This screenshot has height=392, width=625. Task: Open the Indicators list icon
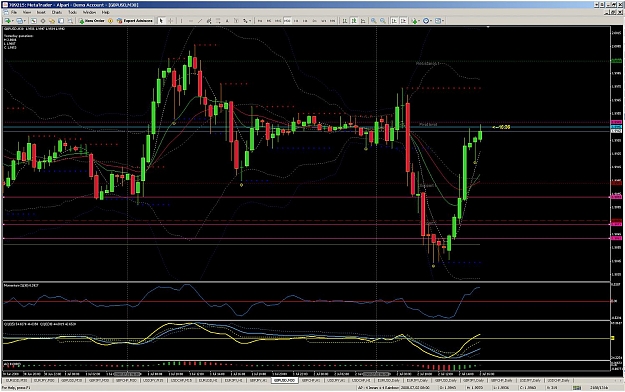[x=415, y=21]
